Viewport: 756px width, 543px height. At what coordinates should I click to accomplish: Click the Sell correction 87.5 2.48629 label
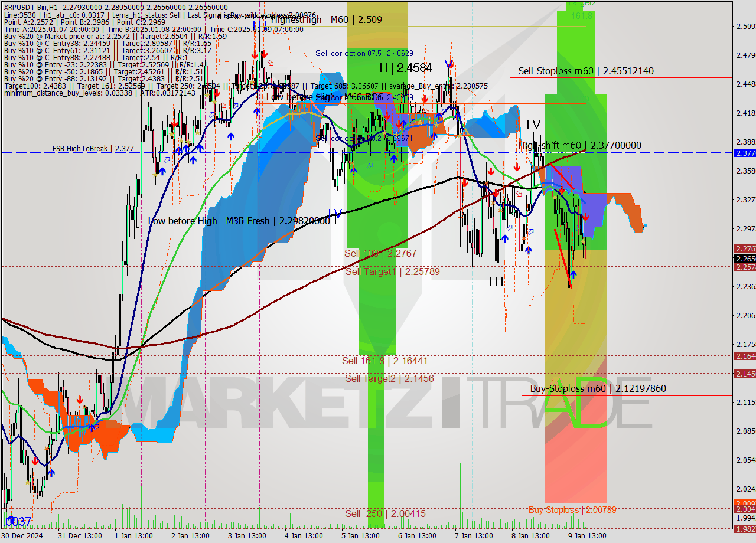[x=364, y=53]
